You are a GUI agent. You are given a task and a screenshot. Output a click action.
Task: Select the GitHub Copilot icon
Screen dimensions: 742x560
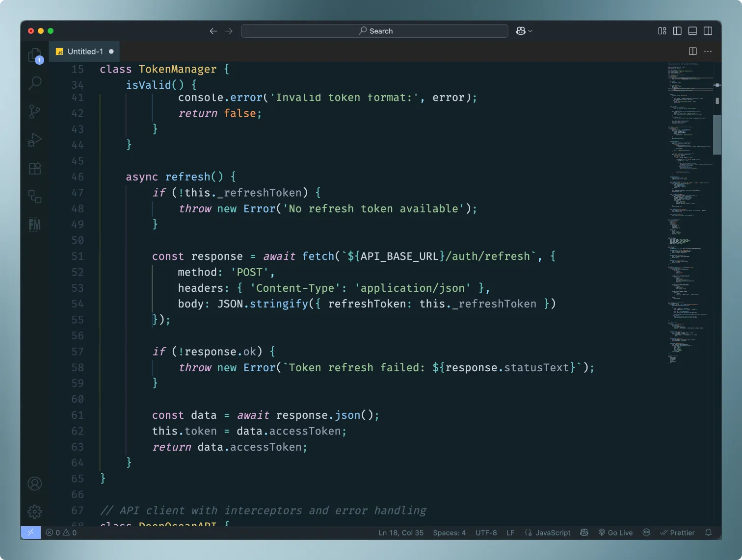coord(520,30)
